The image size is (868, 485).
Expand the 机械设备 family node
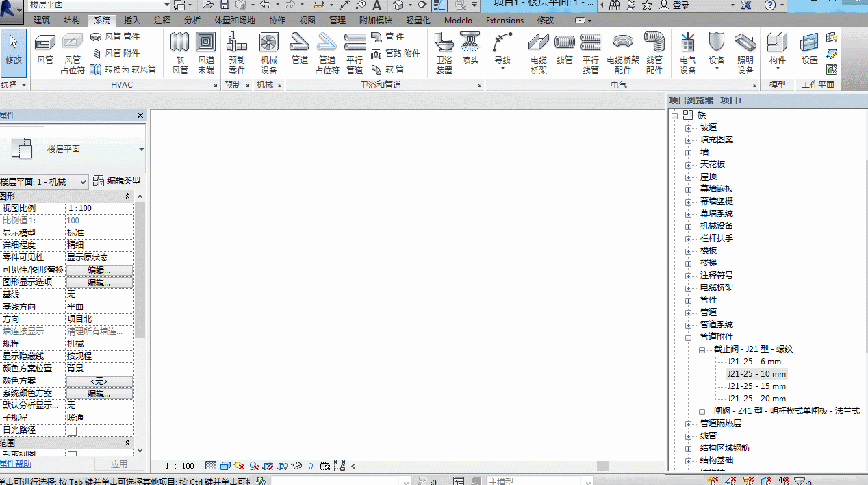(688, 226)
